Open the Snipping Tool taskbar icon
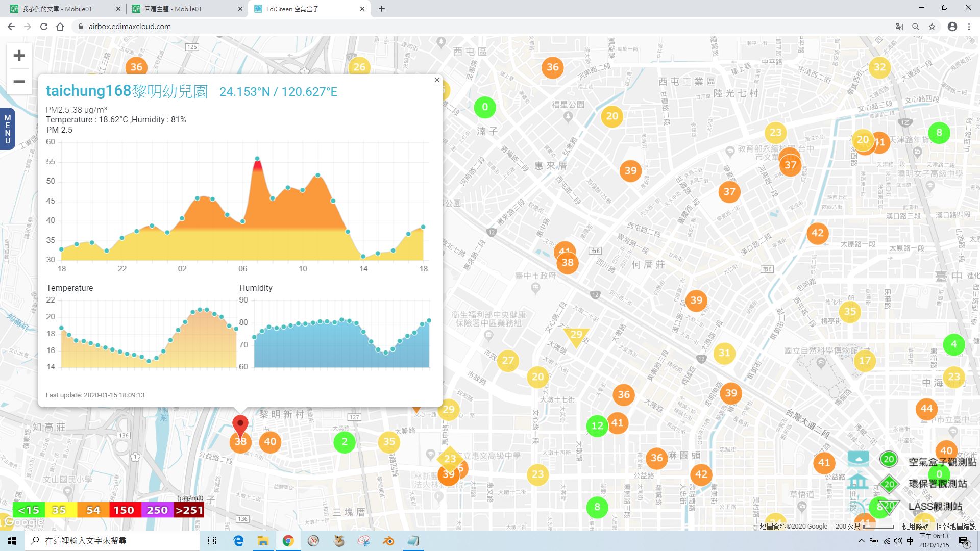Viewport: 980px width, 551px height. pos(363,541)
